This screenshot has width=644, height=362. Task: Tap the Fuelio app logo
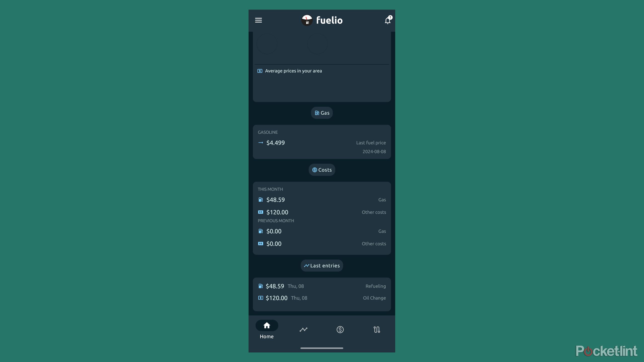click(307, 19)
